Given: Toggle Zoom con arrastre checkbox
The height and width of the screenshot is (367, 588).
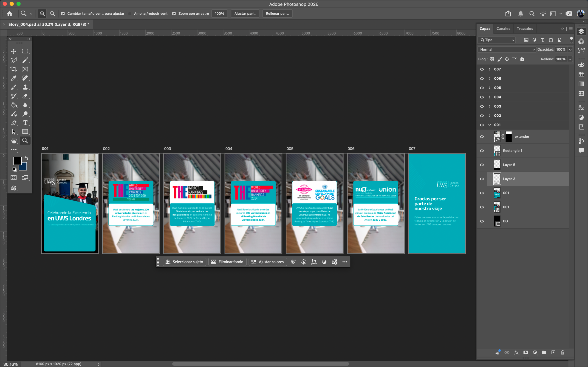Looking at the screenshot, I should [x=174, y=14].
